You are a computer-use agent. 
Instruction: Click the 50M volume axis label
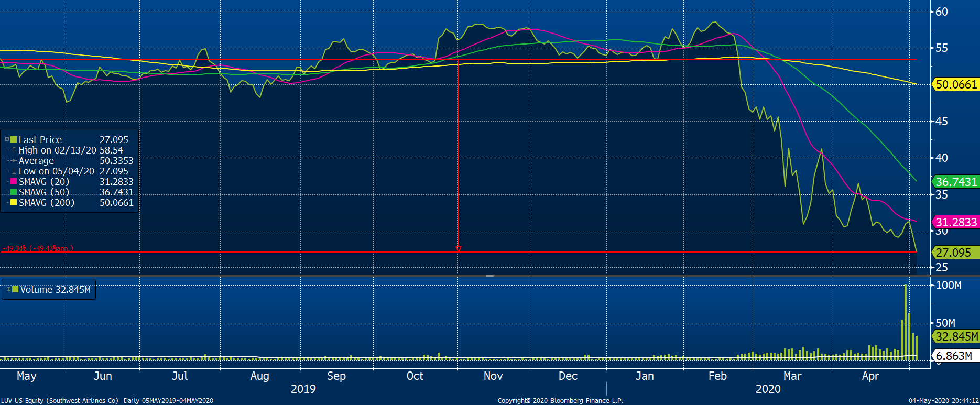945,323
